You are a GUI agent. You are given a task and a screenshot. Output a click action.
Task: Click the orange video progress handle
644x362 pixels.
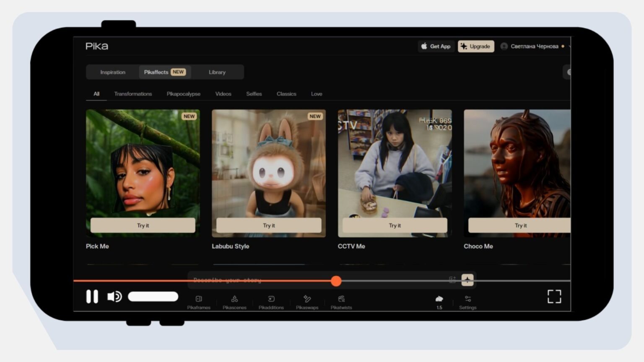pyautogui.click(x=336, y=281)
